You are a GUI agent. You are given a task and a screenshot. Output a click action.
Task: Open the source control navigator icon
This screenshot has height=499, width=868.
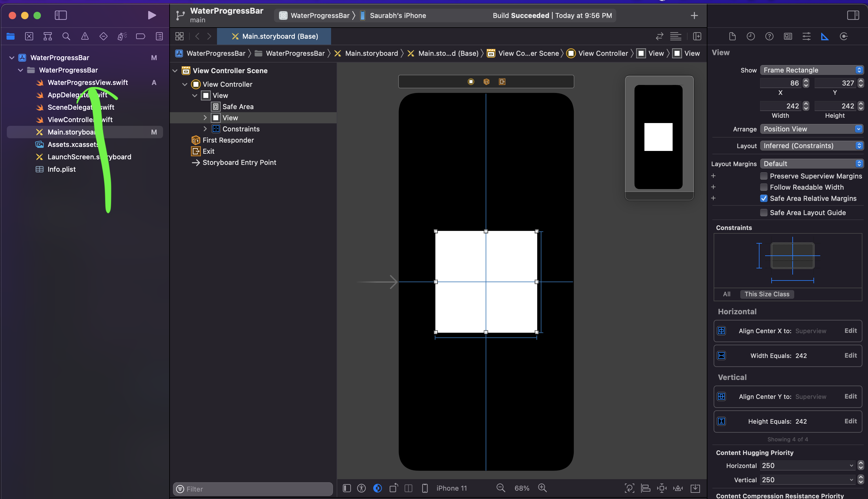tap(29, 36)
